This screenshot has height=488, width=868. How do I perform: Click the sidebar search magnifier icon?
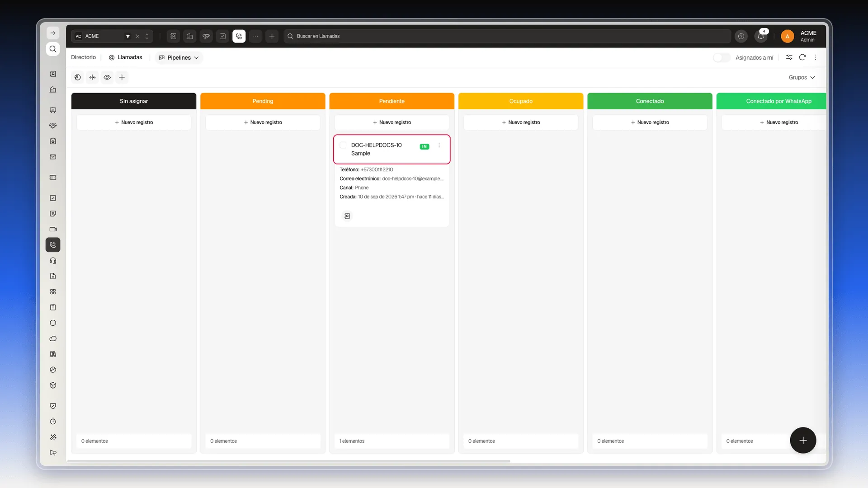coord(53,49)
